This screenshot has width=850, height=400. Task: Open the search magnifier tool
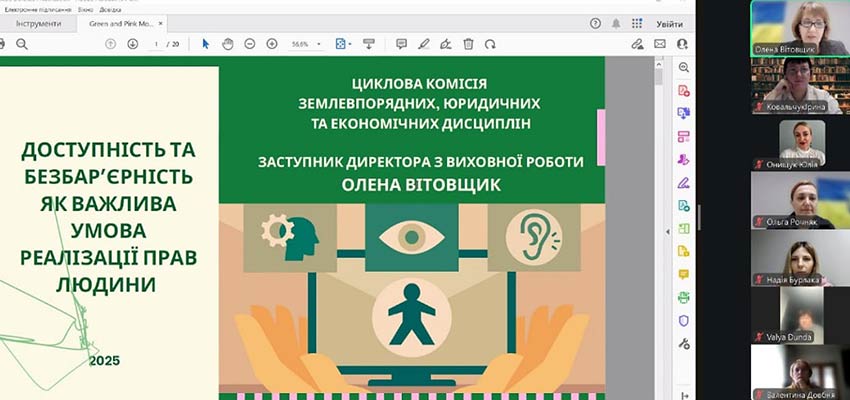pyautogui.click(x=22, y=44)
